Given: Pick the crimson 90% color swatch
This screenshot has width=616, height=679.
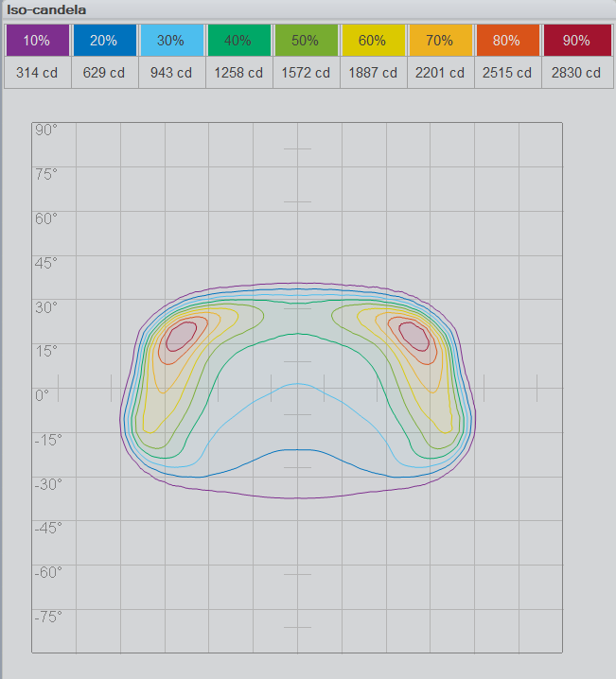Looking at the screenshot, I should 576,41.
